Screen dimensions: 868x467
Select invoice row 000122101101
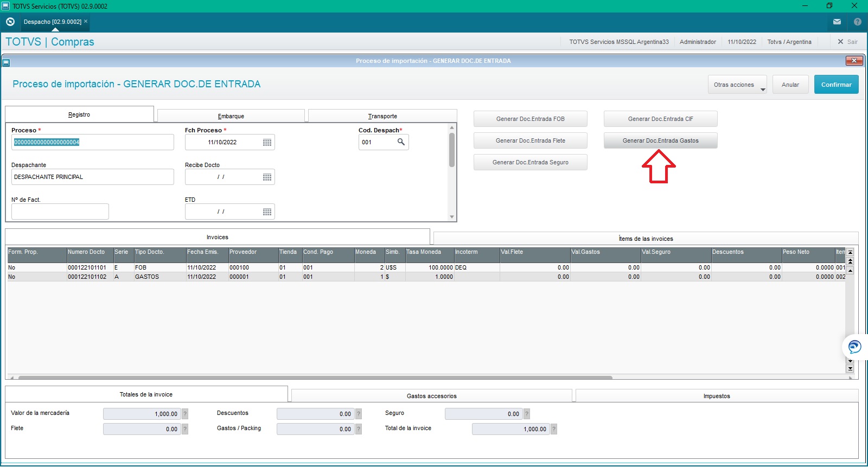click(426, 267)
